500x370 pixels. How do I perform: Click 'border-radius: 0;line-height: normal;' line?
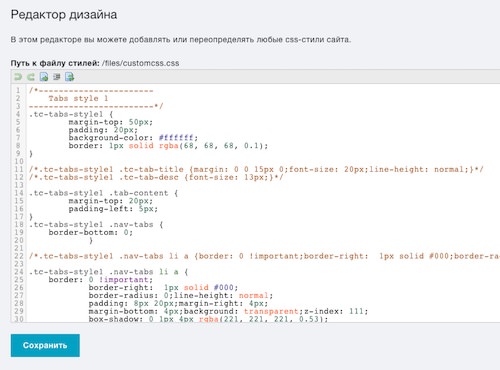coord(181,295)
